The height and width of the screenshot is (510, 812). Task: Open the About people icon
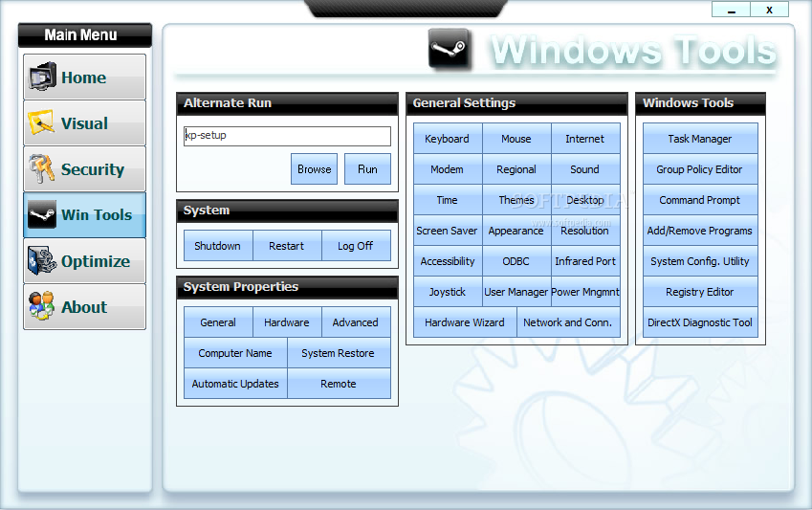pyautogui.click(x=42, y=306)
